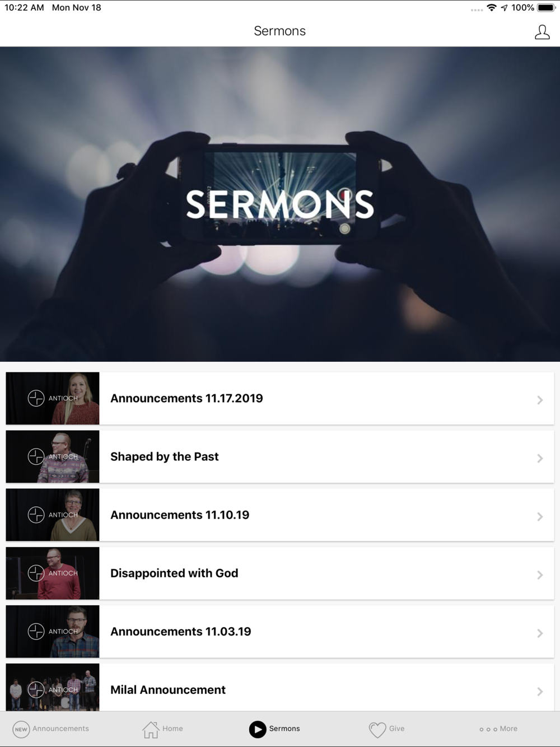Screen dimensions: 560x747
Task: Open the user profile icon
Action: [542, 32]
